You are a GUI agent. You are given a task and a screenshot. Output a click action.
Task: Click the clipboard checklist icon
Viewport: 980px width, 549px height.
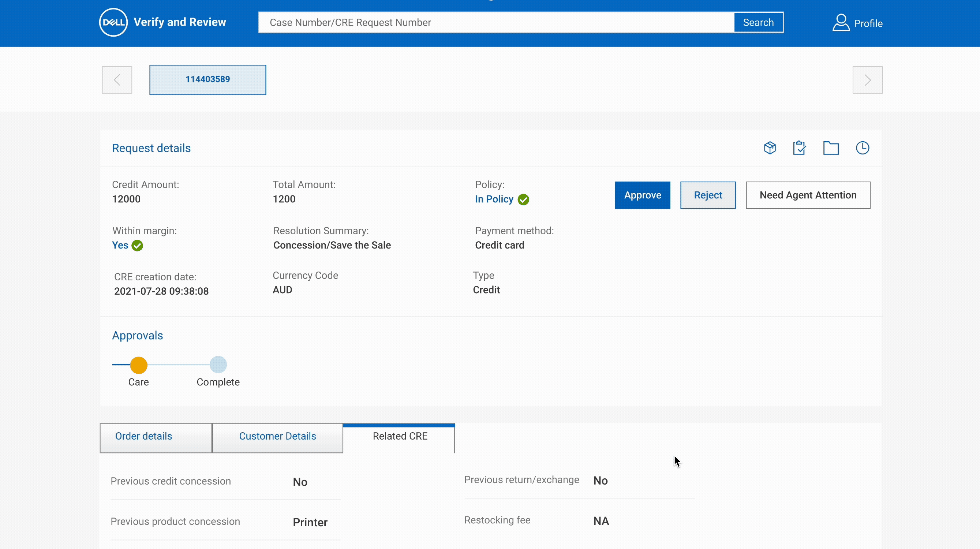tap(799, 147)
